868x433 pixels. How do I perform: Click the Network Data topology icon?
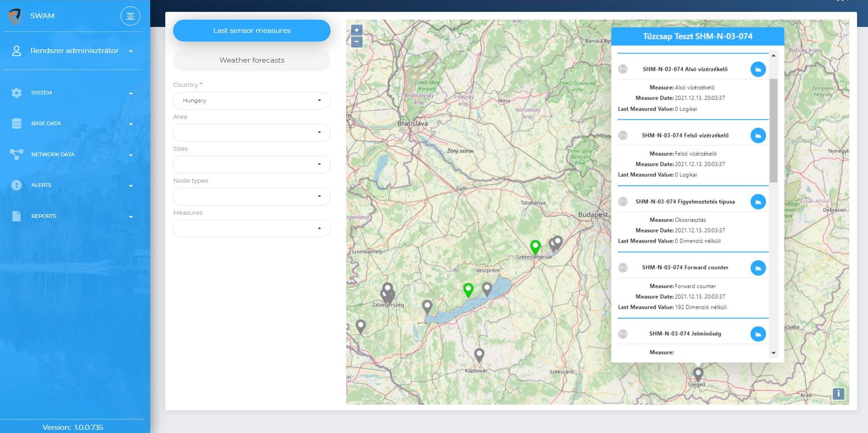[16, 154]
